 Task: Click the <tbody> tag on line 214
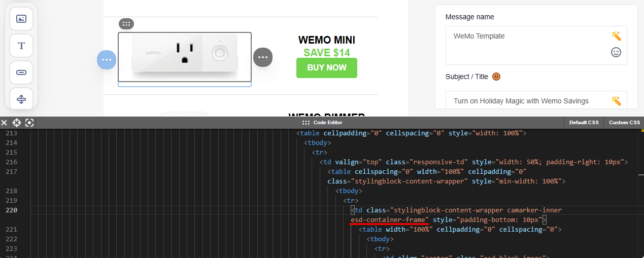click(318, 143)
